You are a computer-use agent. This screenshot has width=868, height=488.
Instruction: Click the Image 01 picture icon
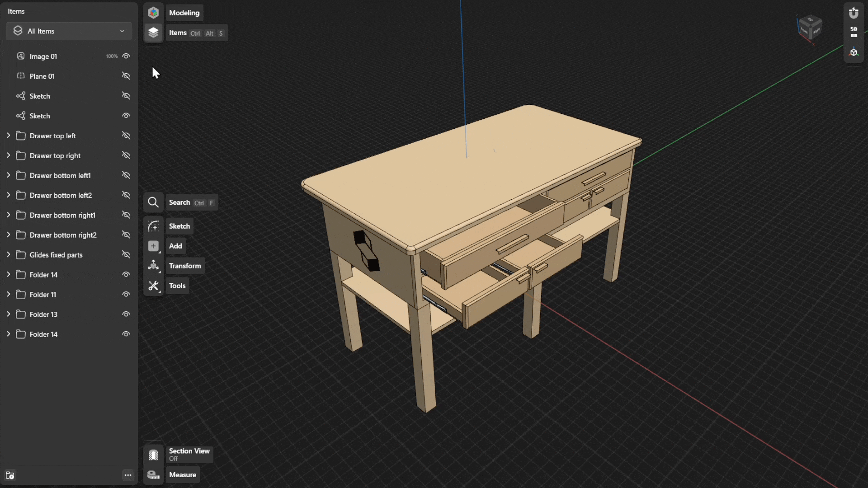pyautogui.click(x=20, y=56)
